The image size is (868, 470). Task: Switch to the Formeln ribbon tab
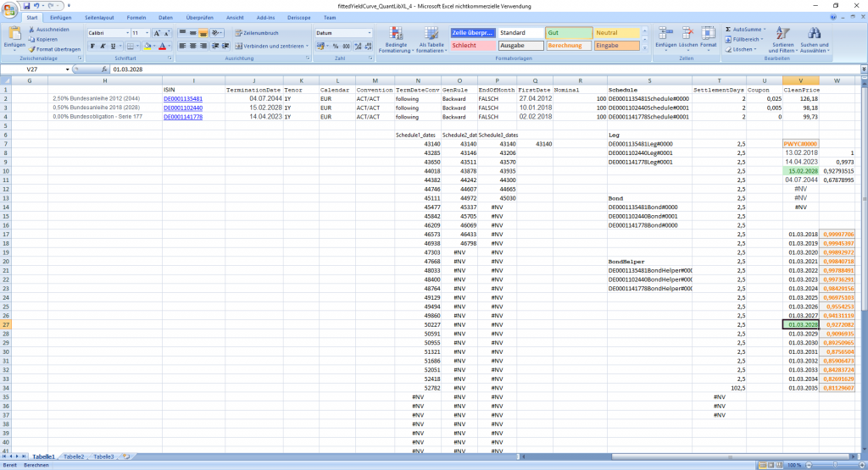(136, 17)
